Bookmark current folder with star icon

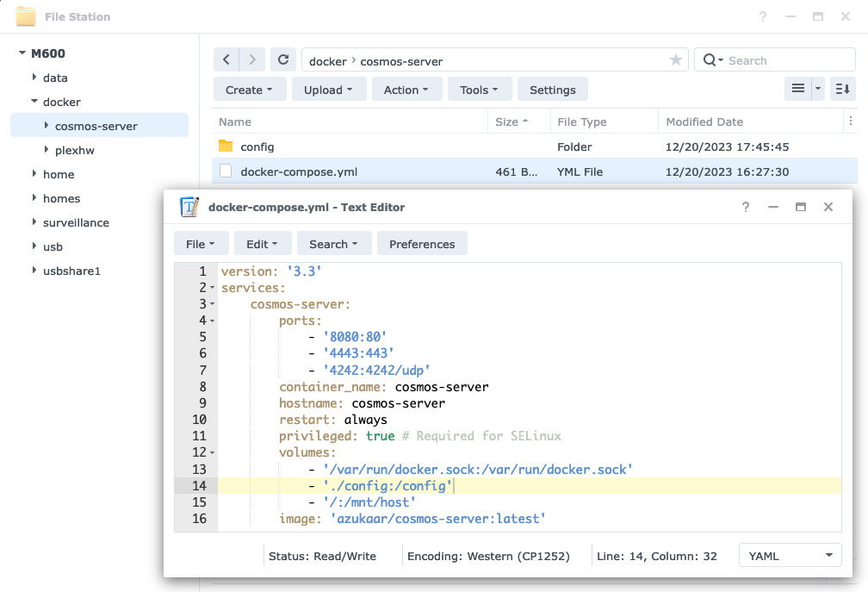(x=675, y=60)
